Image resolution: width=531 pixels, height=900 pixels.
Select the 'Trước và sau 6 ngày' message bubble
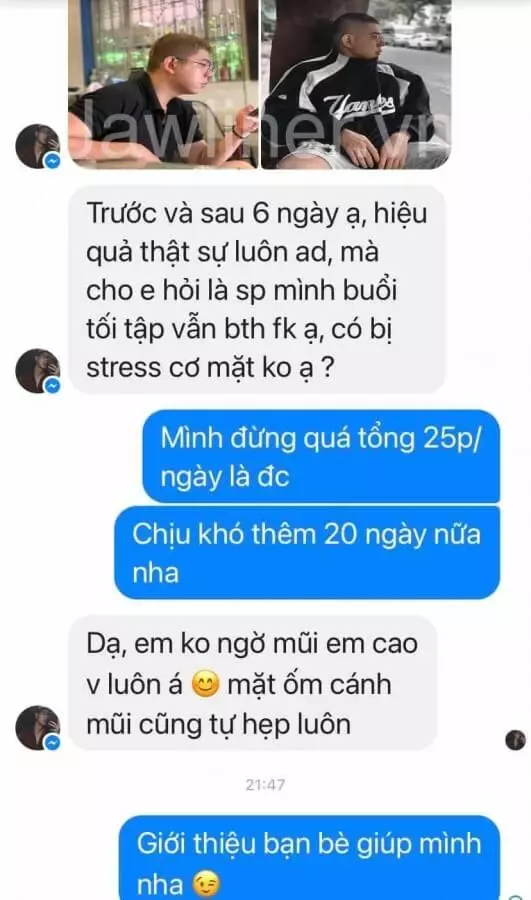pyautogui.click(x=257, y=289)
